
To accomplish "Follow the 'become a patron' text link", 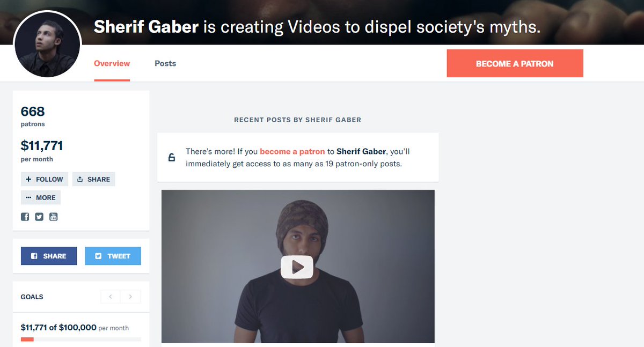I will [292, 151].
